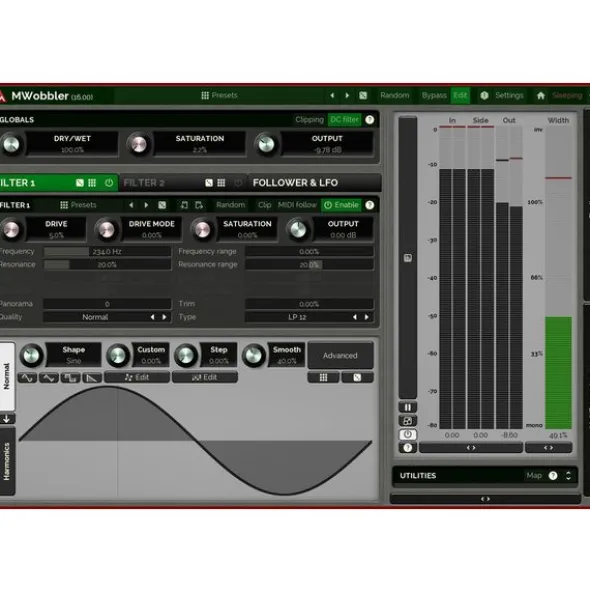Click LFO randomize icon below Advanced
Screen dimensions: 590x591
(x=357, y=378)
